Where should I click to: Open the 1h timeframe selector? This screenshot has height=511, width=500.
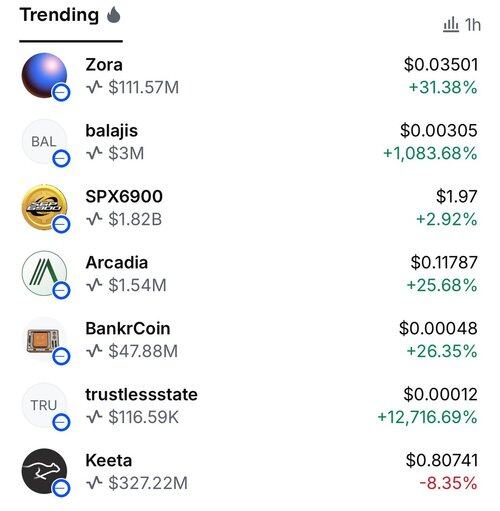462,25
